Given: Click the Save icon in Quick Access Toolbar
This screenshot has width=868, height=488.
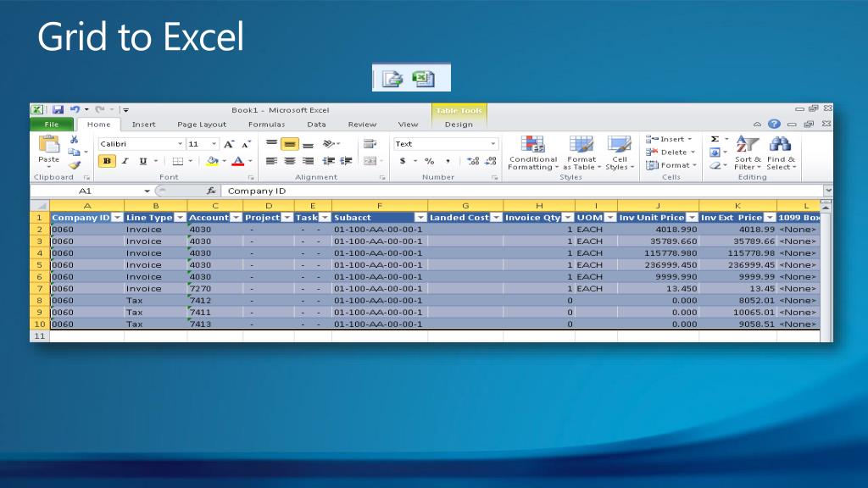Looking at the screenshot, I should (x=58, y=109).
